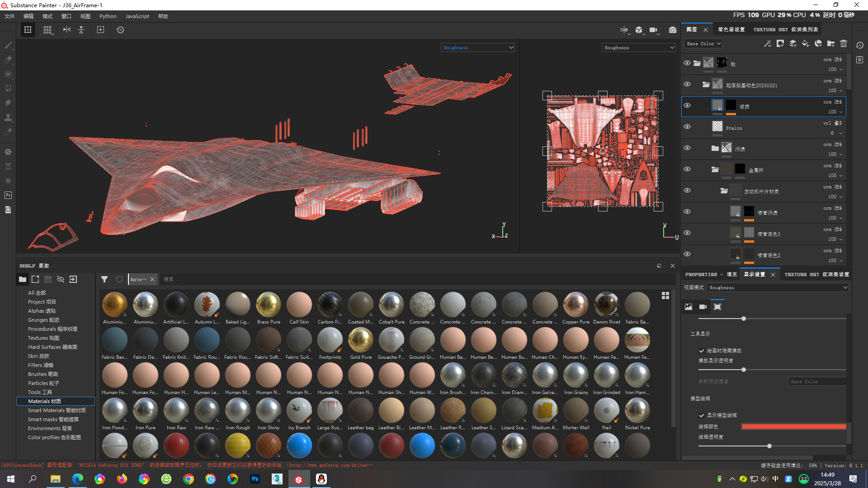
Task: Uncheck the 绘画时隐藏模板 checkbox
Action: [702, 351]
